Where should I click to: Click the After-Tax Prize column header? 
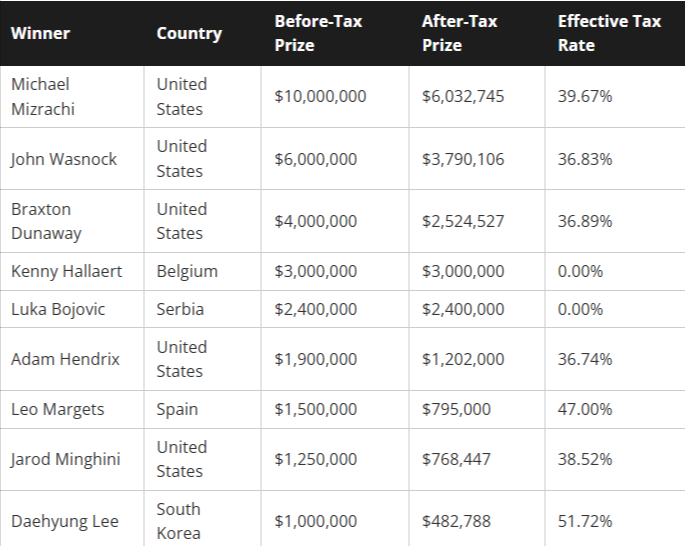(460, 33)
